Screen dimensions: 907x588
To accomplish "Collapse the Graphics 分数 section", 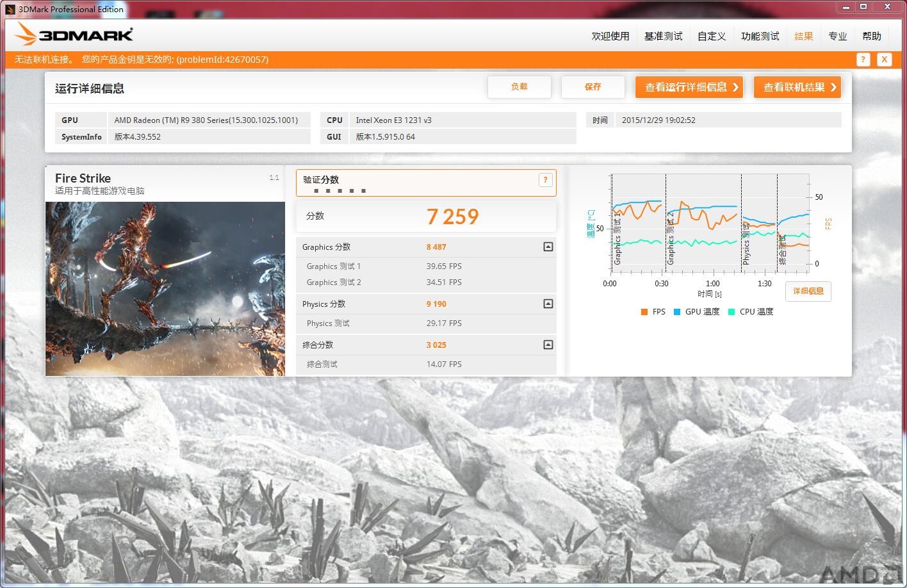I will pyautogui.click(x=548, y=247).
